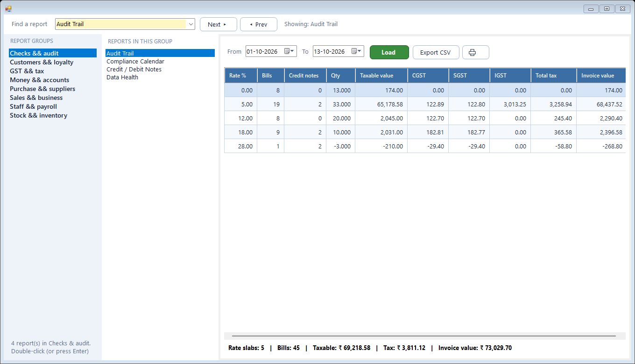
Task: Select Stock && inventory report group
Action: click(x=38, y=115)
